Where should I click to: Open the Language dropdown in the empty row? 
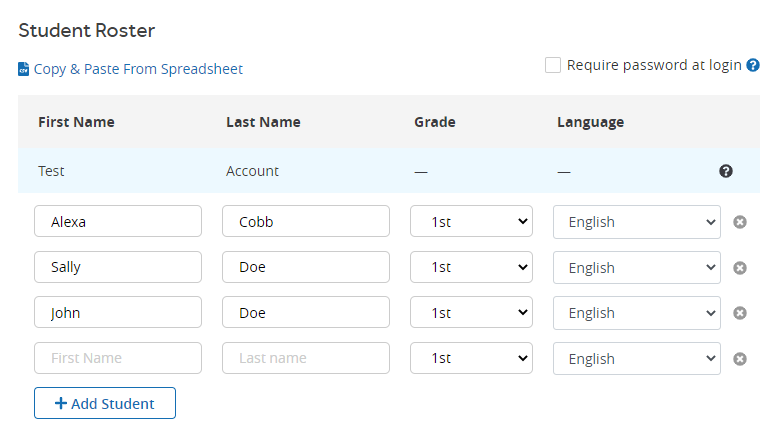[x=636, y=358]
